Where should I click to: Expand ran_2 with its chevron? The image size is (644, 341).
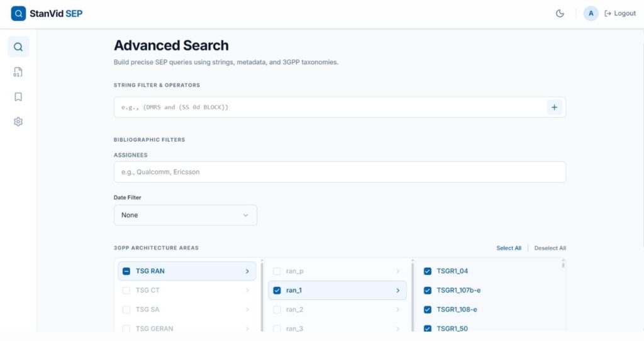[x=397, y=310]
